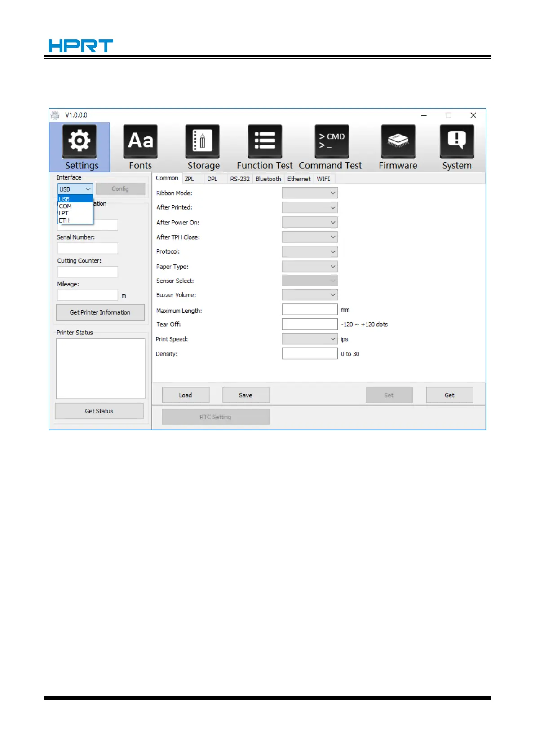Switch to the Common tab
Screen dimensions: 535x756
point(167,178)
